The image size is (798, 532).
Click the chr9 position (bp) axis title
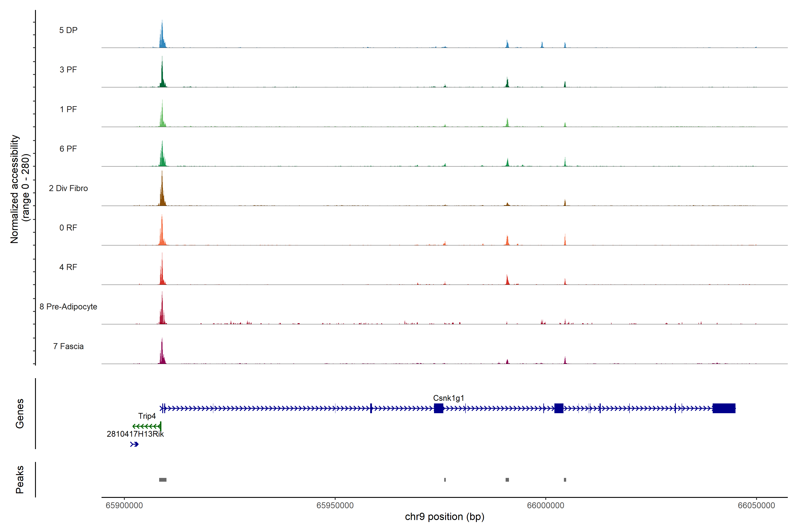(444, 517)
